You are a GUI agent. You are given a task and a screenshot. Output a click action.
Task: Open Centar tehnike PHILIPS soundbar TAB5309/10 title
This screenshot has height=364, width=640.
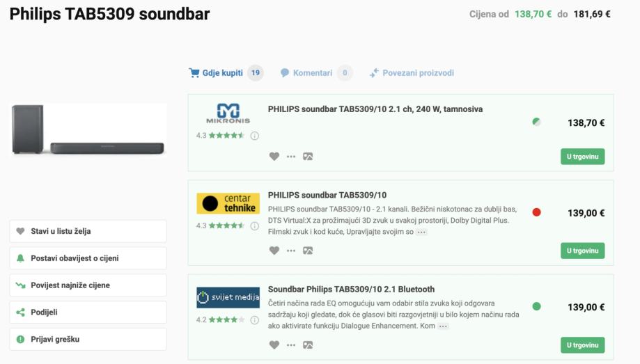[x=327, y=195]
